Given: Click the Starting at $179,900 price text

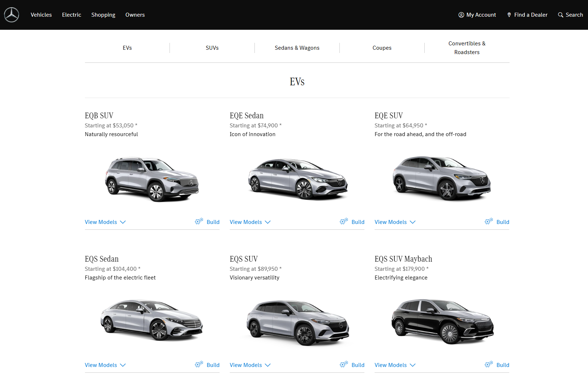Looking at the screenshot, I should 401,269.
